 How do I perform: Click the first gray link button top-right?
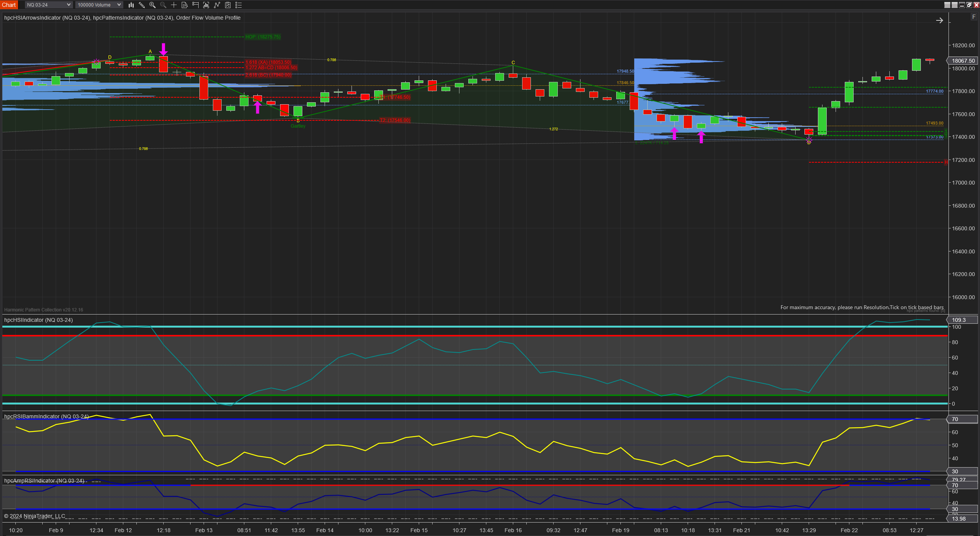click(947, 5)
